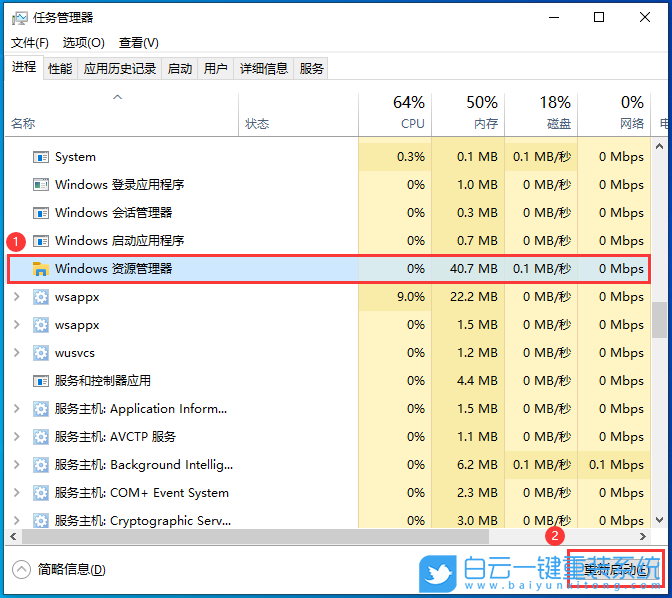The height and width of the screenshot is (598, 672).
Task: Click the vertical scrollbar thumb
Action: point(660,320)
